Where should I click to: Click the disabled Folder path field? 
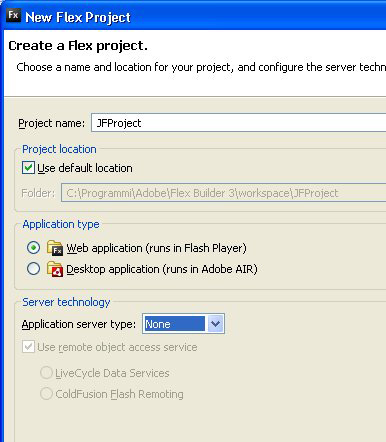tap(224, 193)
